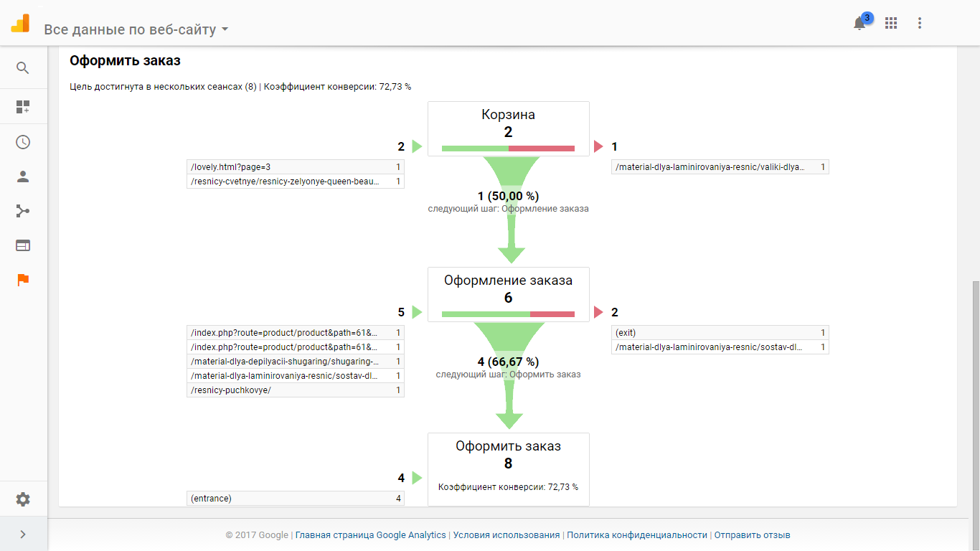980x551 pixels.
Task: Open the Audience person icon
Action: tap(23, 176)
